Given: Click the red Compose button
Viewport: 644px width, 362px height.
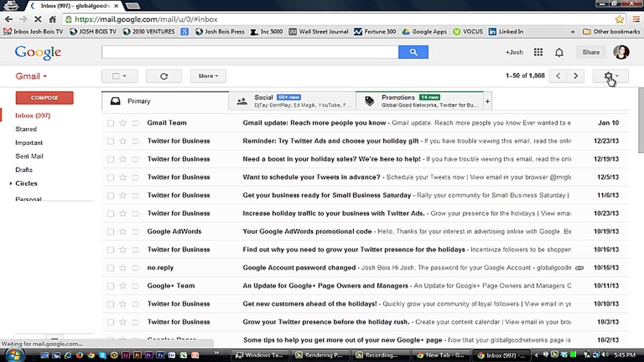Looking at the screenshot, I should (x=44, y=98).
